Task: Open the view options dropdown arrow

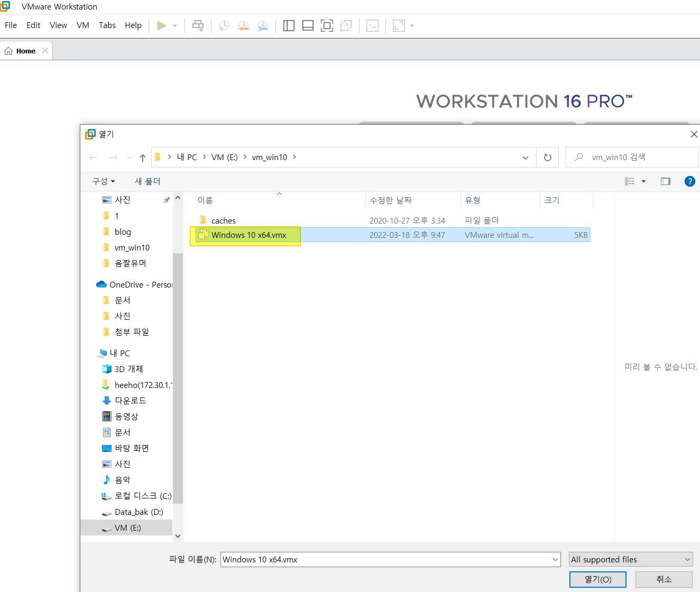Action: [643, 181]
